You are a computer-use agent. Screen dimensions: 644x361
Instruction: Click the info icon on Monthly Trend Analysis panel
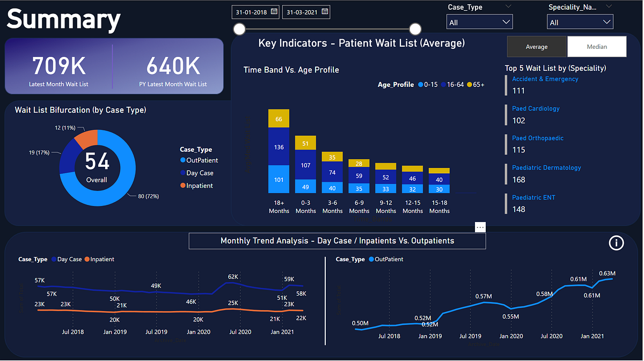[616, 243]
